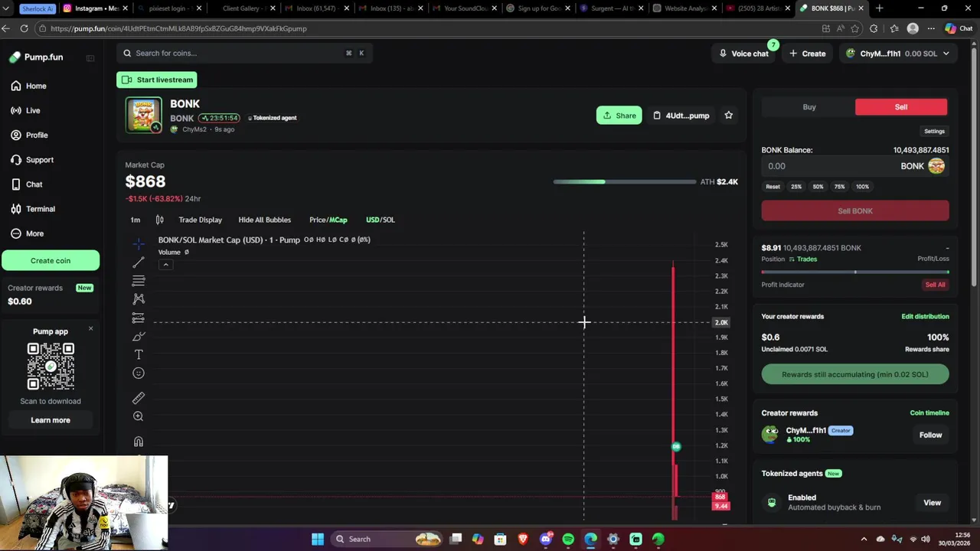The width and height of the screenshot is (980, 551).
Task: Click the Windows Start button
Action: tap(318, 539)
